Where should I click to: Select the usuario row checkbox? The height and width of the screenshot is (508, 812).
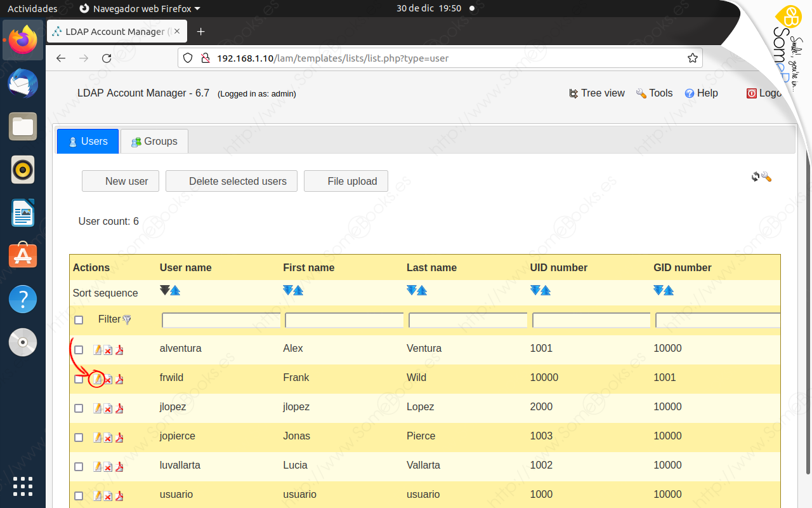coord(79,496)
